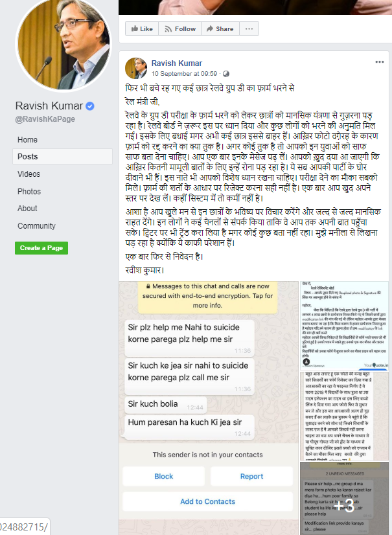This screenshot has height=535, width=392.
Task: Click the green Create a Page button
Action: coord(41,248)
